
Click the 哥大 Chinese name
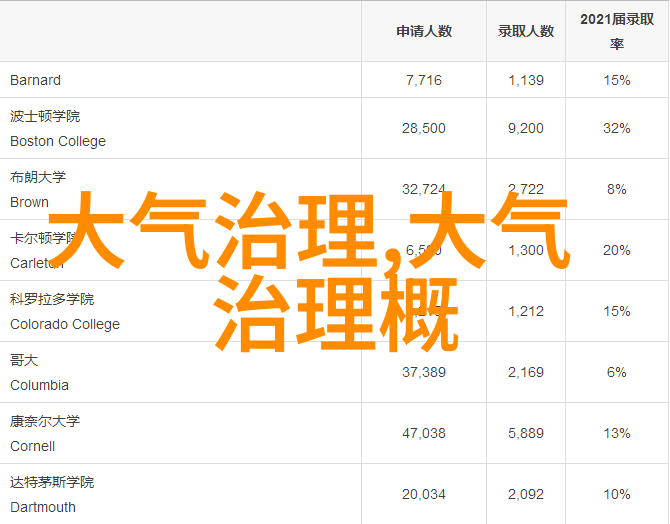click(24, 360)
